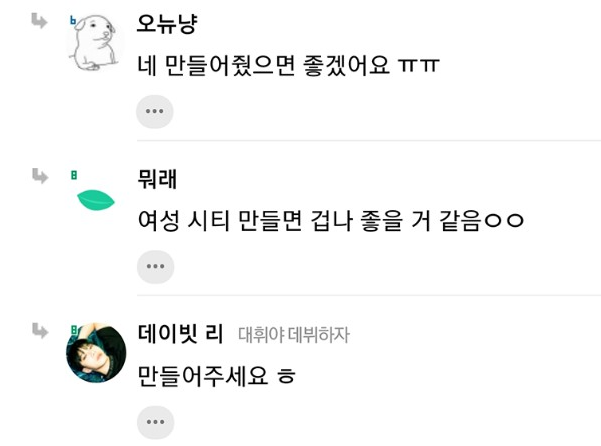Open the username 오뉴냥
601x446 pixels.
[167, 23]
